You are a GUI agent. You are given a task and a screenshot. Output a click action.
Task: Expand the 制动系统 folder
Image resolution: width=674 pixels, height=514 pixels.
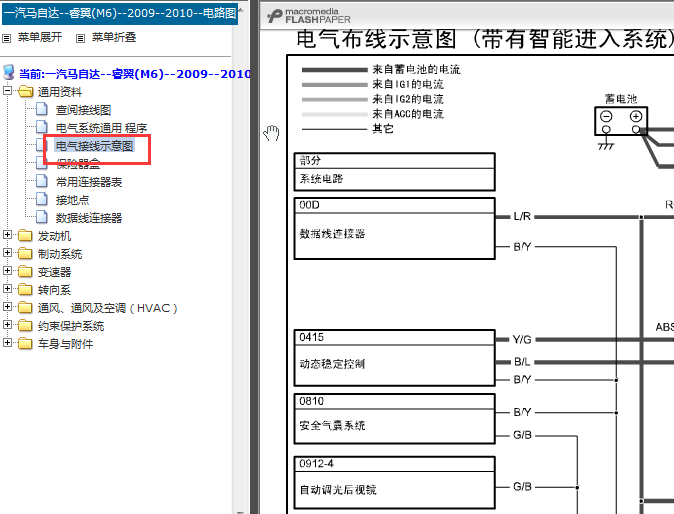pos(7,253)
